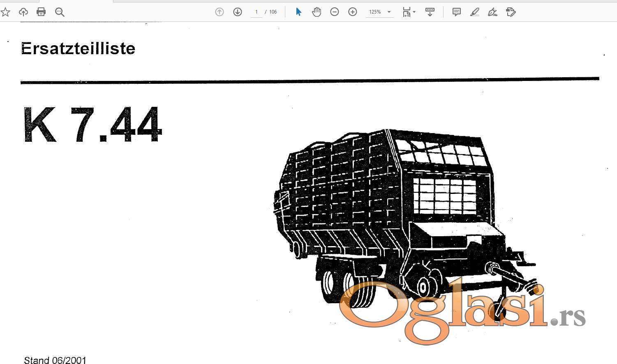The height and width of the screenshot is (364, 617).
Task: Edit the current page number field
Action: coord(257,12)
